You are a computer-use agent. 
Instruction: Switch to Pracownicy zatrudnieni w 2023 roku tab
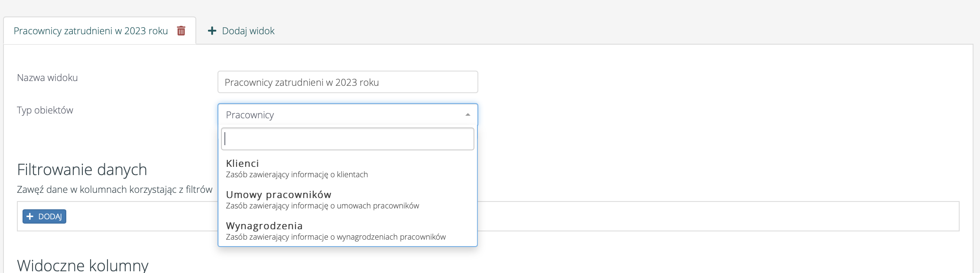point(91,31)
